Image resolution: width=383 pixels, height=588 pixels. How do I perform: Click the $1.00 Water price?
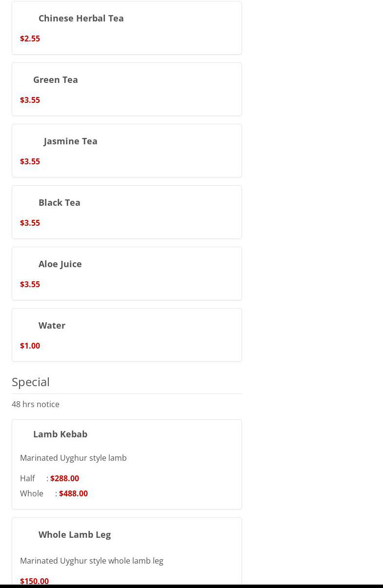[x=30, y=346]
